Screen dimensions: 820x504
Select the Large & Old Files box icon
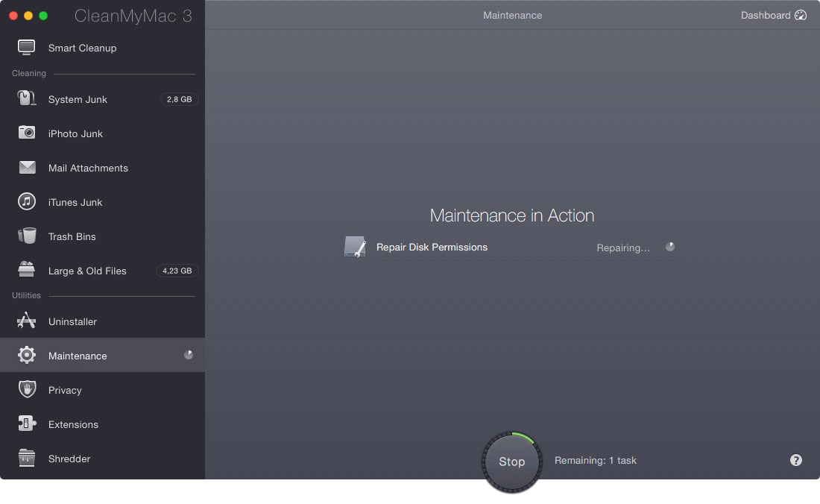26,269
